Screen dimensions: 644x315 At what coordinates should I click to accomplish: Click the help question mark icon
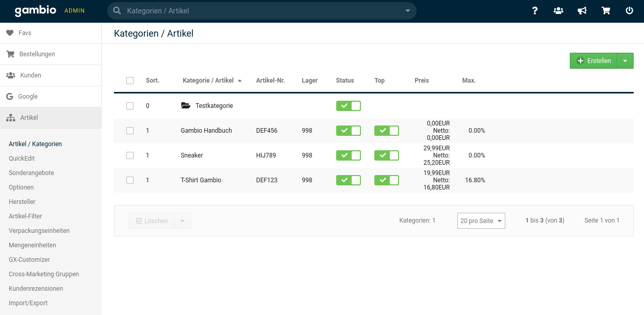pyautogui.click(x=535, y=11)
